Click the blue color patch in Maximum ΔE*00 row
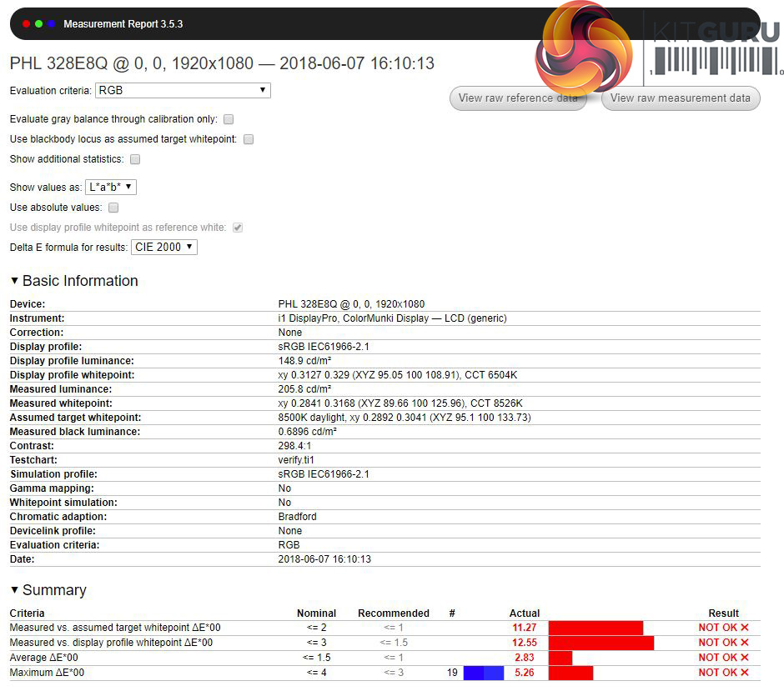This screenshot has width=784, height=691. pos(484,673)
